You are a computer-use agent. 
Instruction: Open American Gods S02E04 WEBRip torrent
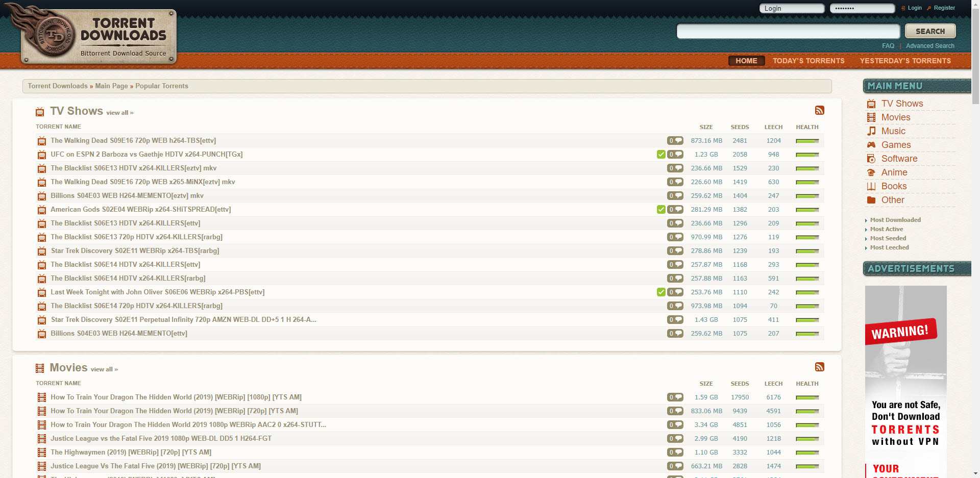(x=140, y=209)
